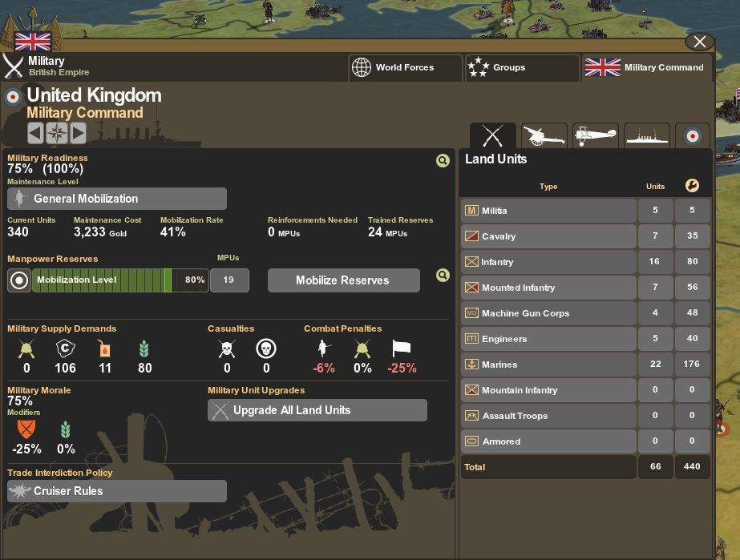Image resolution: width=740 pixels, height=560 pixels.
Task: Click the grain supply demand icon
Action: pyautogui.click(x=144, y=348)
